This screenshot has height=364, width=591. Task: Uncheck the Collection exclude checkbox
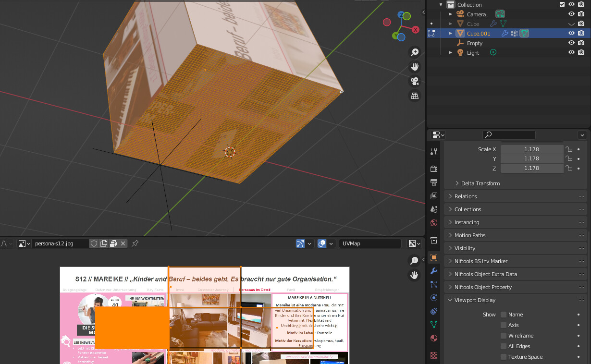point(562,4)
